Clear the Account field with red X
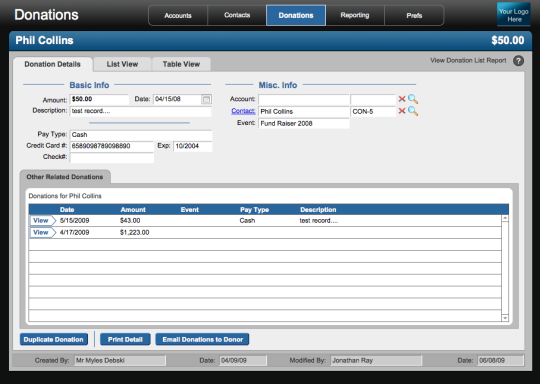The height and width of the screenshot is (384, 540). click(402, 99)
